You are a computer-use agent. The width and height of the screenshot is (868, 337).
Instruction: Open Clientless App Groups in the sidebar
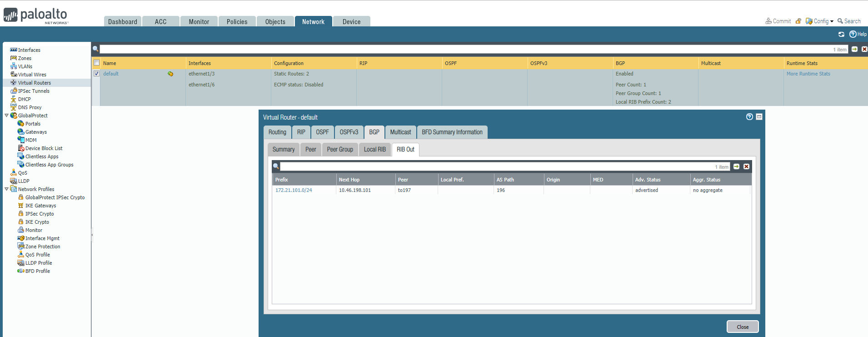point(50,165)
